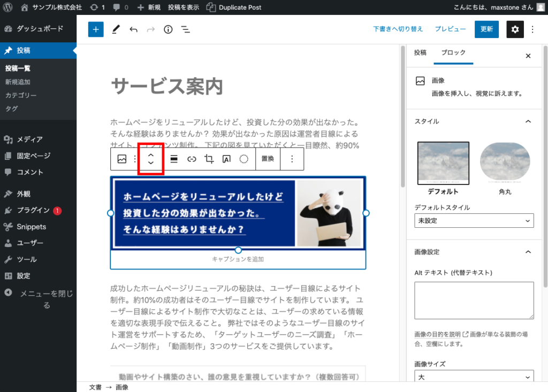Viewport: 548px width, 392px height.
Task: Apply a duotone filter using the filter icon
Action: (x=242, y=159)
